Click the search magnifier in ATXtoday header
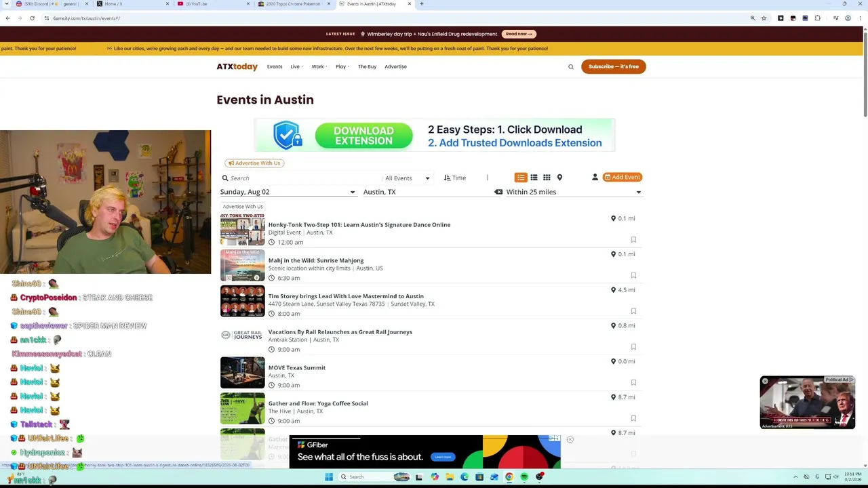 [x=571, y=66]
